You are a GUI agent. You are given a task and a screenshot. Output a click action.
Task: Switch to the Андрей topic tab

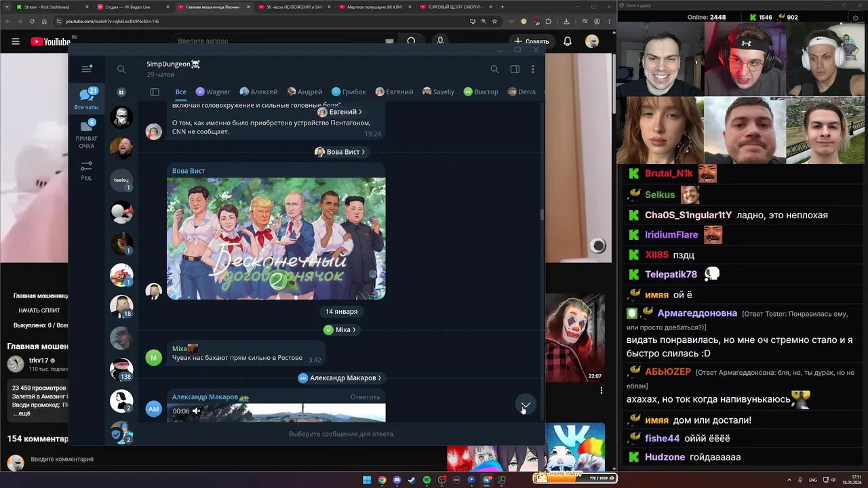click(x=304, y=92)
